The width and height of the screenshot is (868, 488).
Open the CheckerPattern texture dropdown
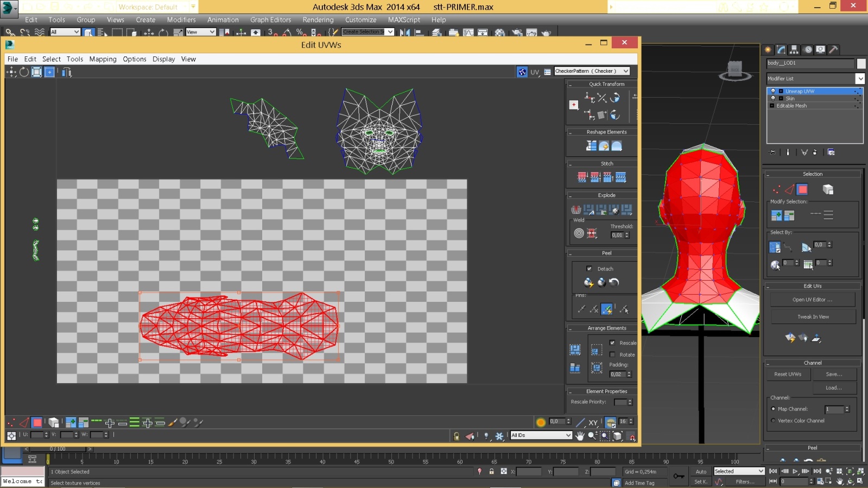tap(592, 71)
